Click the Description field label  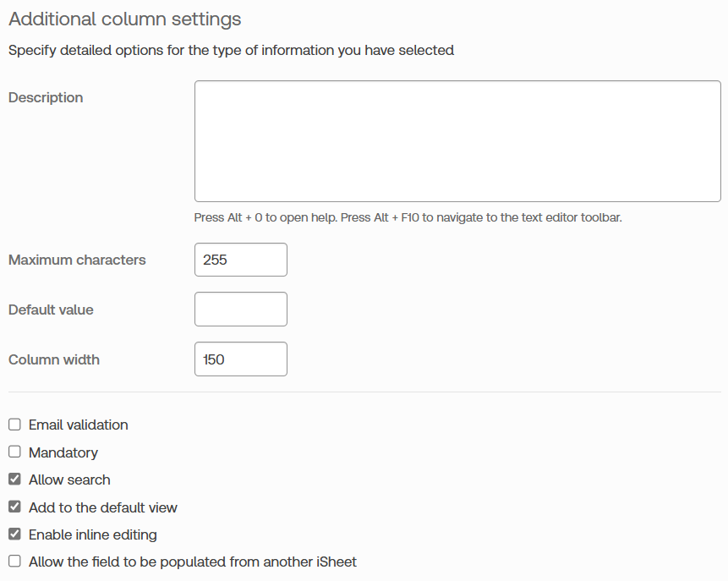pos(46,97)
